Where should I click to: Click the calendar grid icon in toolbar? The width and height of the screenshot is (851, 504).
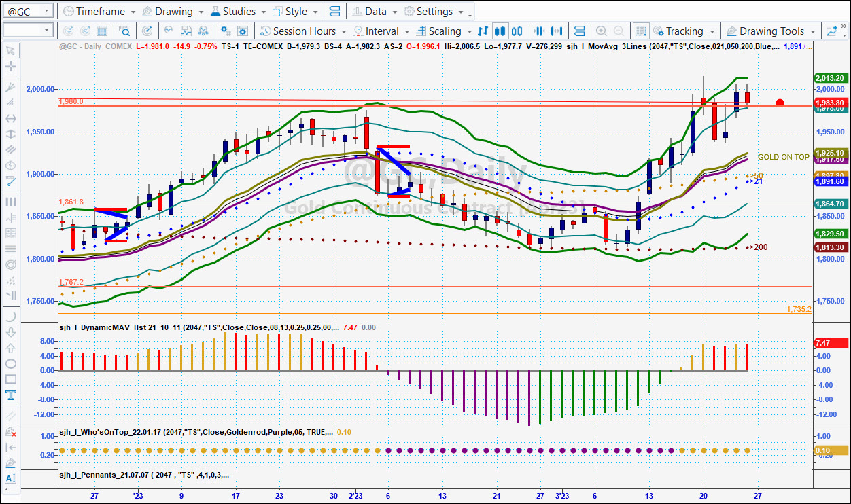(x=102, y=31)
